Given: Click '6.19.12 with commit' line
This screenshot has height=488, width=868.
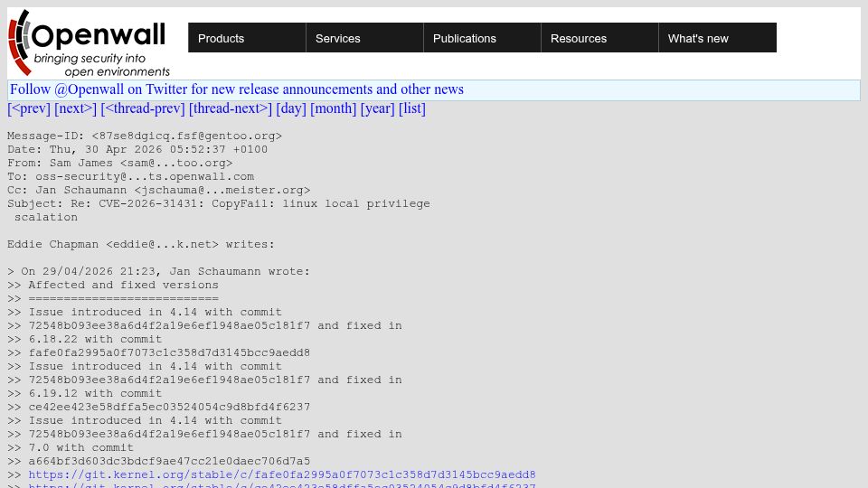Looking at the screenshot, I should point(95,393).
